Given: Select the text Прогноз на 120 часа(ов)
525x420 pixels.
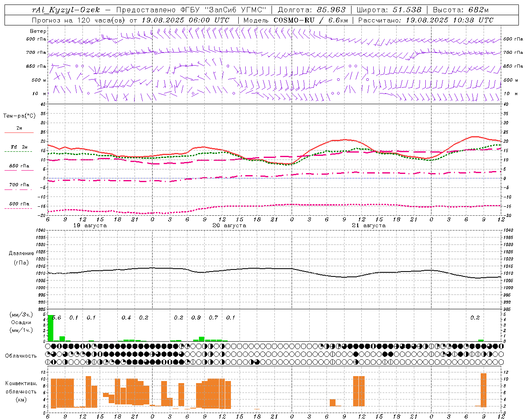Looking at the screenshot, I should pyautogui.click(x=79, y=20).
